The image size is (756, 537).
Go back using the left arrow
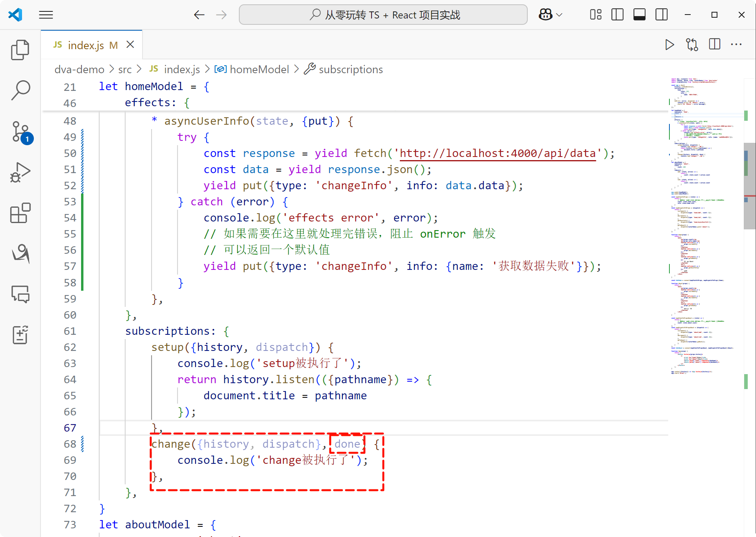[x=199, y=15]
